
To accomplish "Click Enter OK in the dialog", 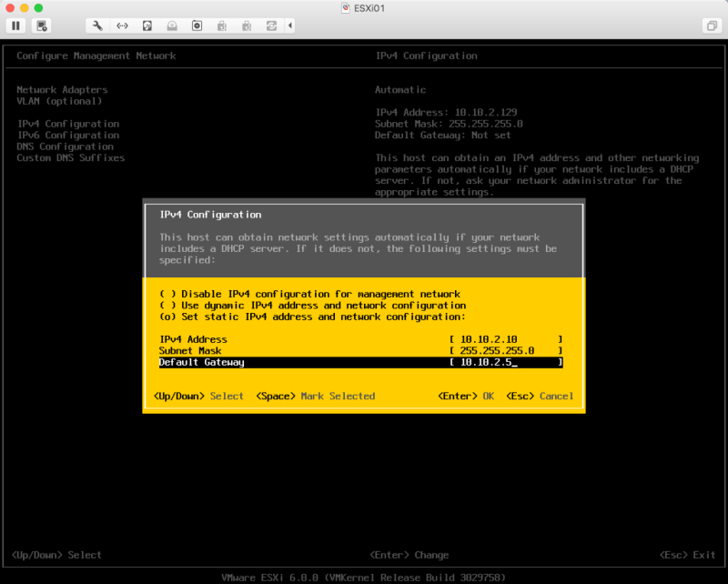I will click(x=465, y=396).
